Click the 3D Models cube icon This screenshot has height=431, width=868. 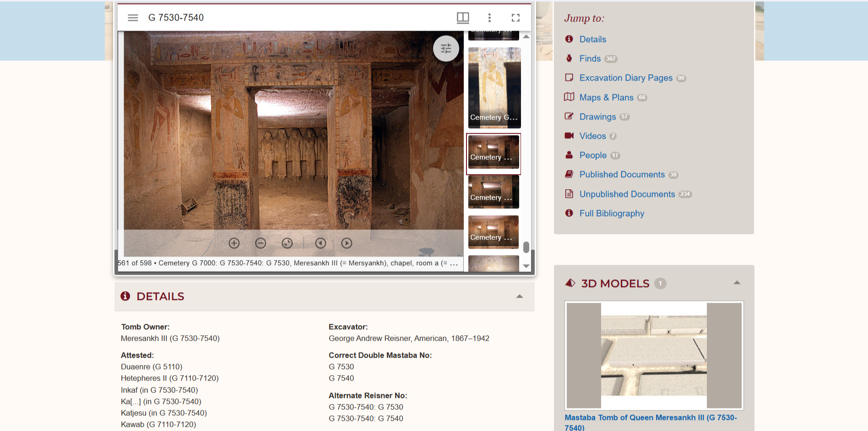pos(570,283)
